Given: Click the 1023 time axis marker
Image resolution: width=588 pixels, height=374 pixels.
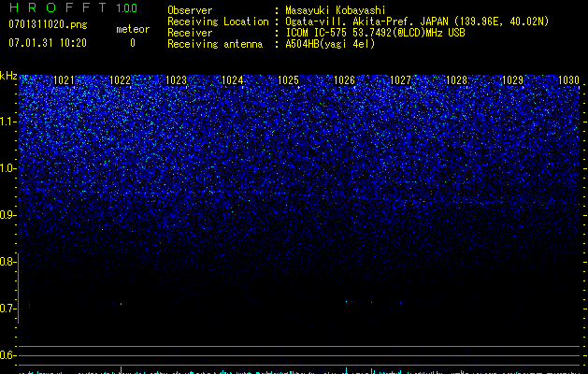Looking at the screenshot, I should point(177,80).
